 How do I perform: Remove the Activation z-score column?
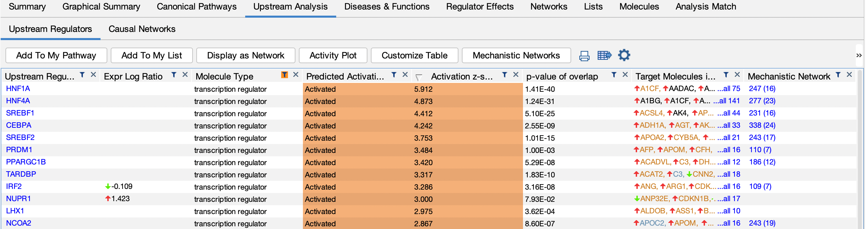point(516,75)
